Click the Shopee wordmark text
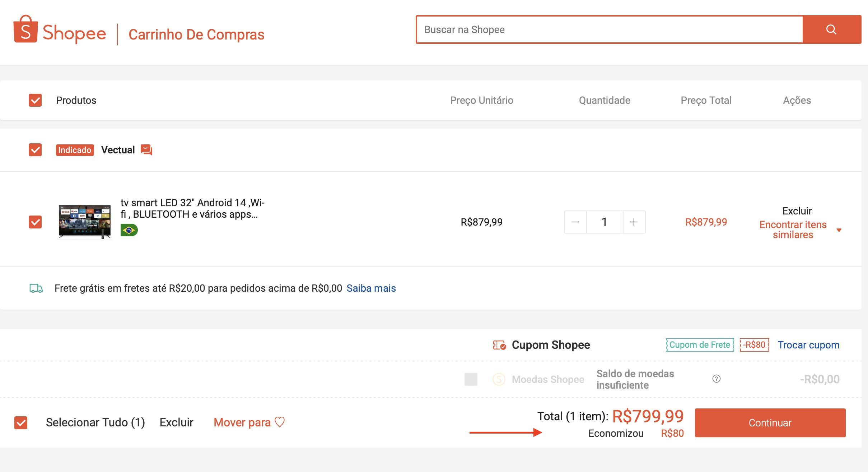The height and width of the screenshot is (472, 868). tap(74, 33)
